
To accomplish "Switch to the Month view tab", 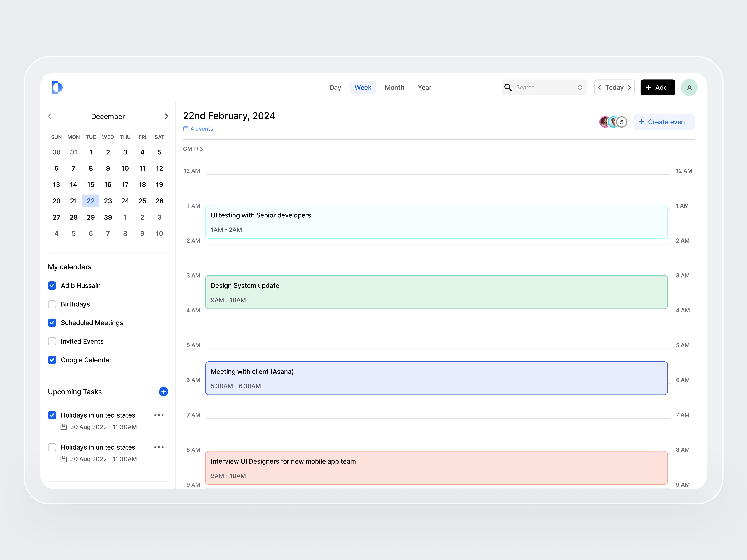I will coord(395,87).
